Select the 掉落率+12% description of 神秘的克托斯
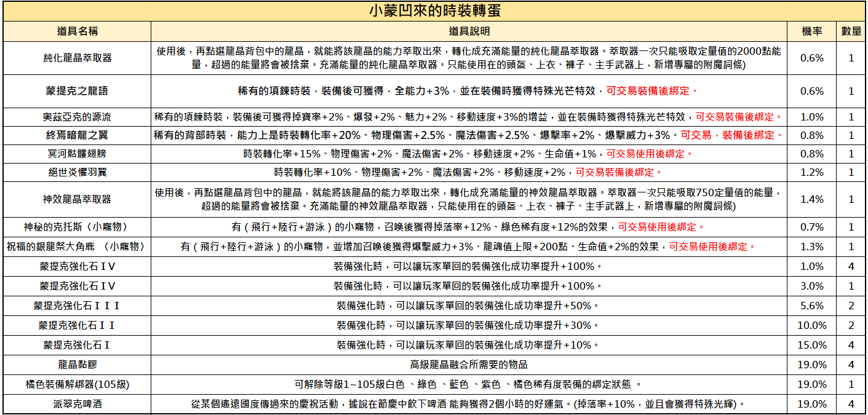 point(469,227)
